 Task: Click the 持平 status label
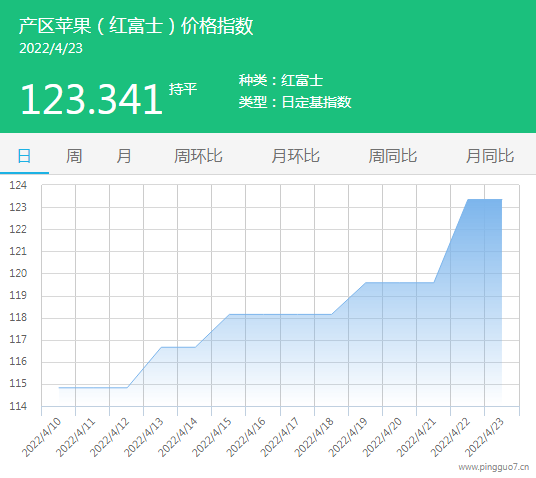point(183,89)
